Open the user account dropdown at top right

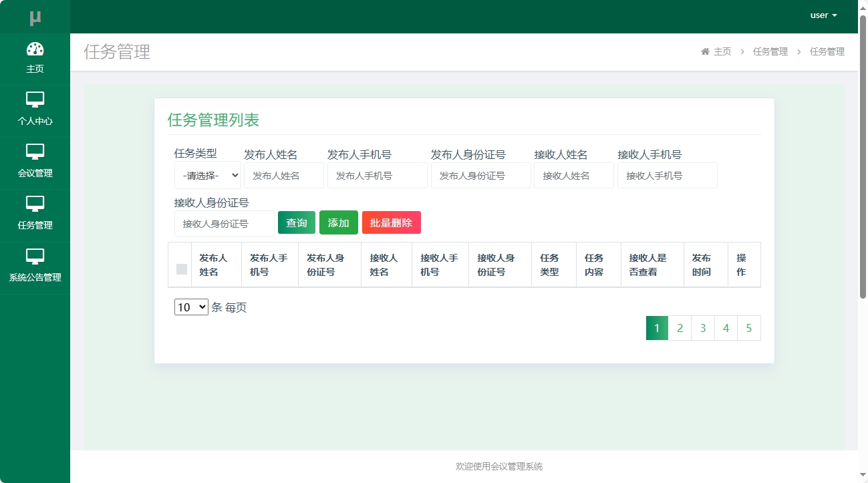(823, 15)
